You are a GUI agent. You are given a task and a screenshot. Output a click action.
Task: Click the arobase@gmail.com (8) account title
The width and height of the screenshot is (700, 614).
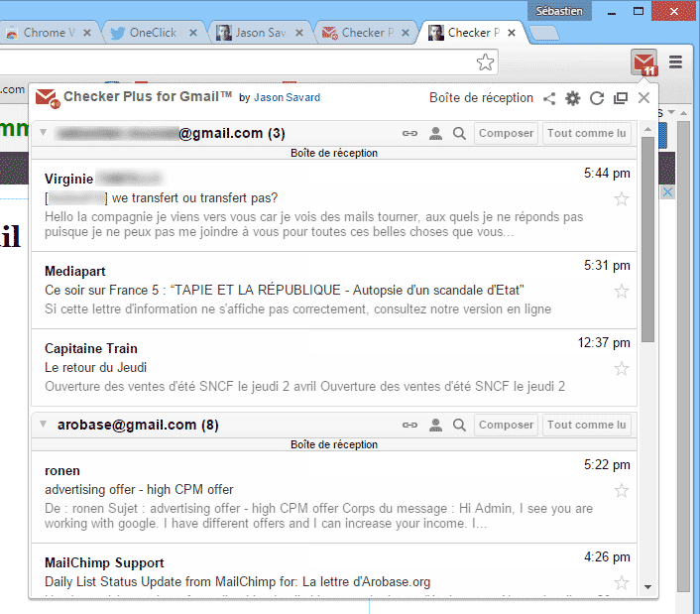(138, 425)
